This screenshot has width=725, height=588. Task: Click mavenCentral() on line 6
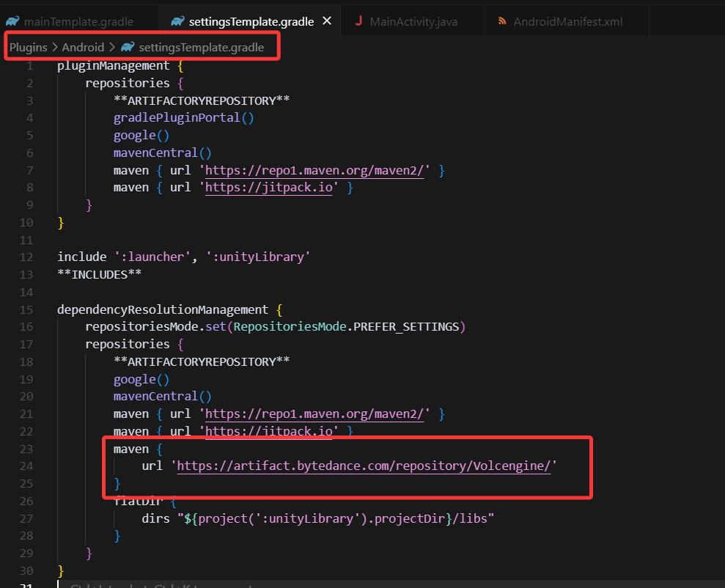[x=162, y=153]
